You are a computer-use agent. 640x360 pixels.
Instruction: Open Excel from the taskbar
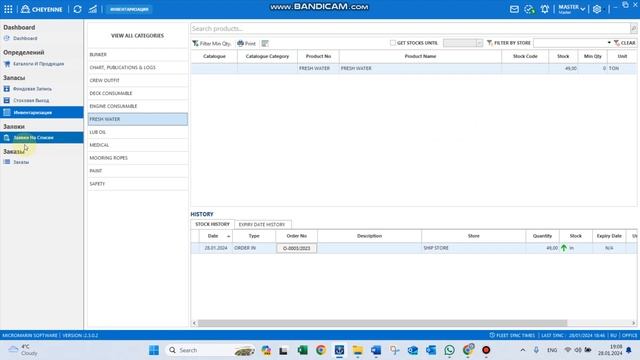(302, 350)
